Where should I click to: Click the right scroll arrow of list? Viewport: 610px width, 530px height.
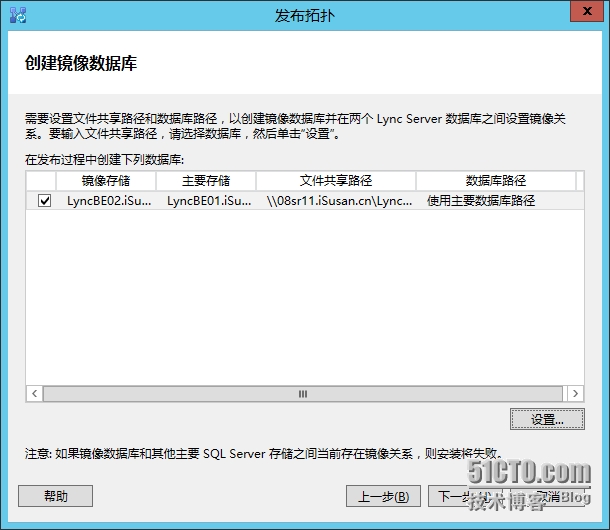coord(575,394)
